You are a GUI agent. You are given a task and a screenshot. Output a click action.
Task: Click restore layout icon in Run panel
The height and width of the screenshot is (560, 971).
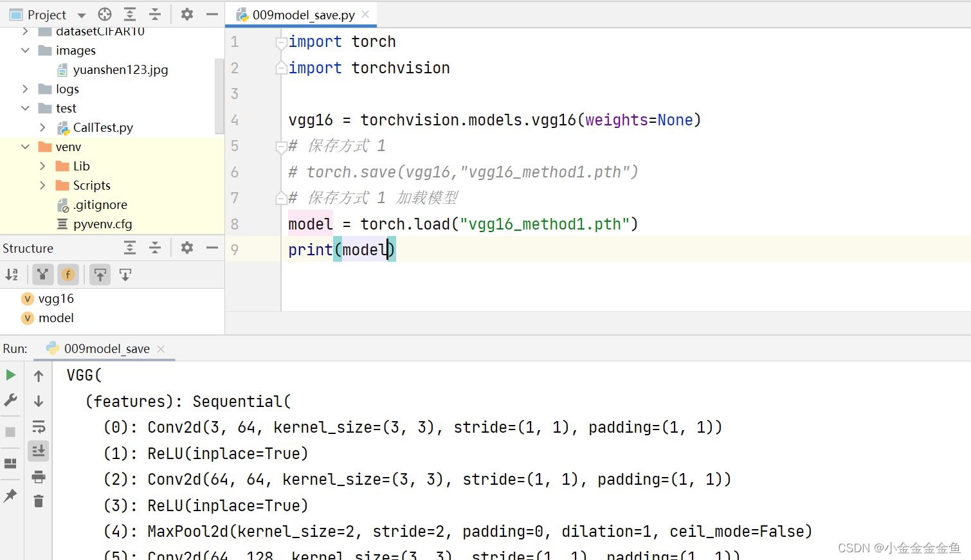(x=10, y=464)
